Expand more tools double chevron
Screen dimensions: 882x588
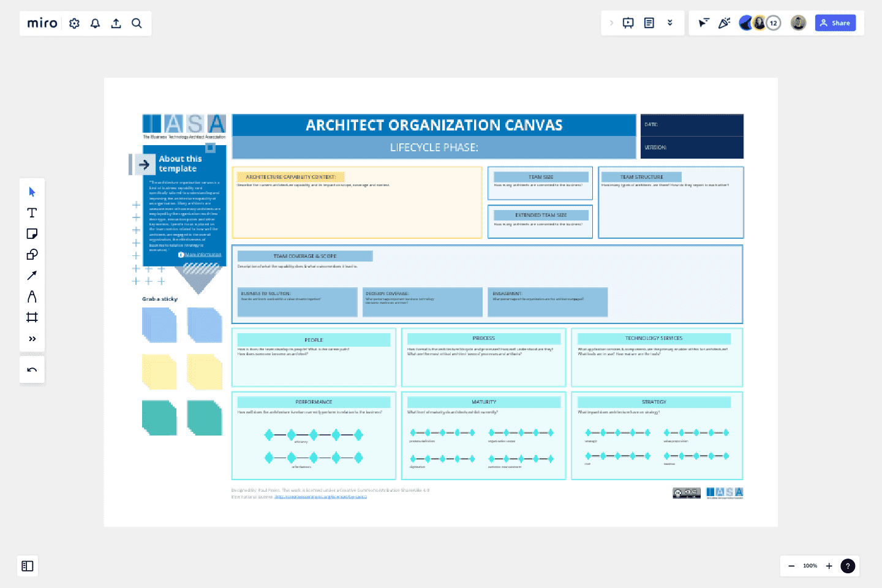32,339
